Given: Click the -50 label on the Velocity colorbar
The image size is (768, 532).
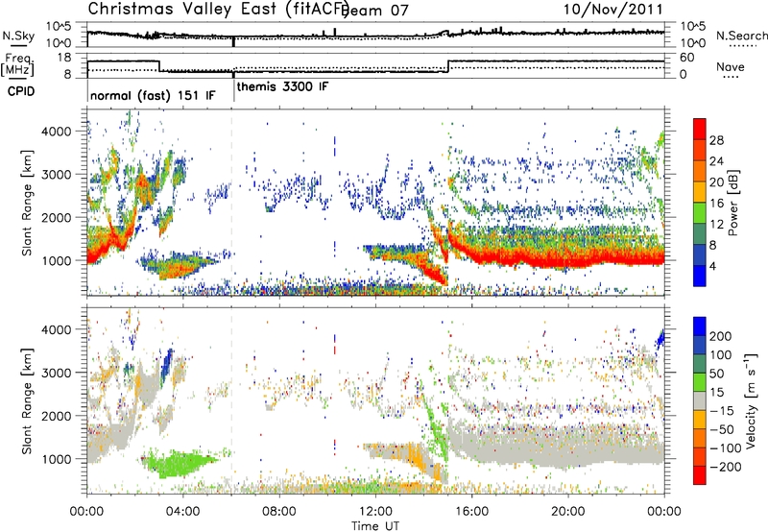Looking at the screenshot, I should pyautogui.click(x=722, y=429).
